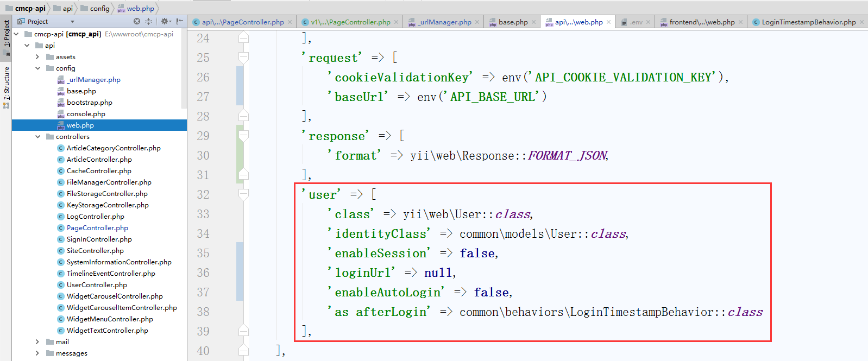Close the api\...\PageController.php tab
This screenshot has width=868, height=361.
[290, 22]
